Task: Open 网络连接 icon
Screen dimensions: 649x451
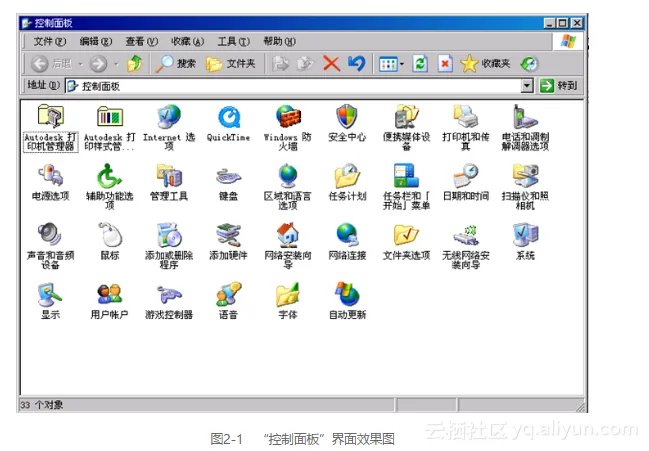Action: coord(347,235)
